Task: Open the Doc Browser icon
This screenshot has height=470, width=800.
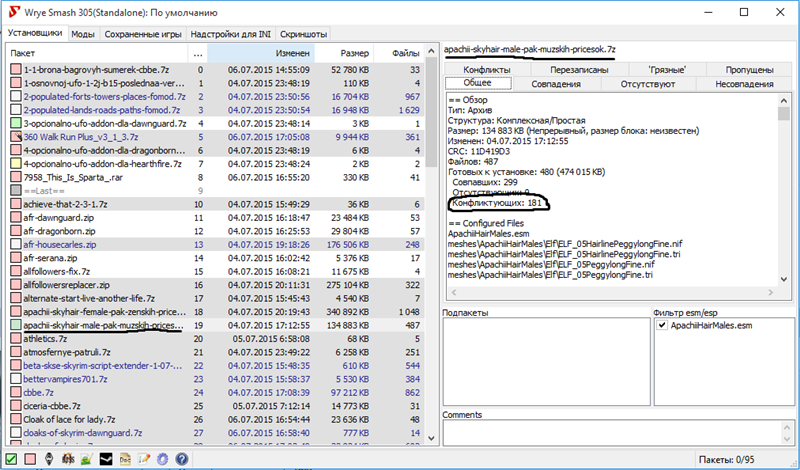Action: pos(124,458)
